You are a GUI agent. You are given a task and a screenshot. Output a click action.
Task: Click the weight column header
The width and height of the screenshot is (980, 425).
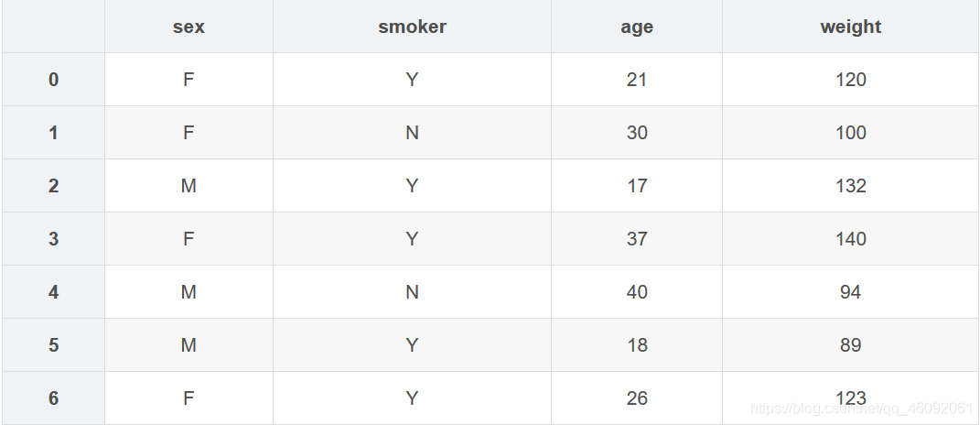point(850,27)
